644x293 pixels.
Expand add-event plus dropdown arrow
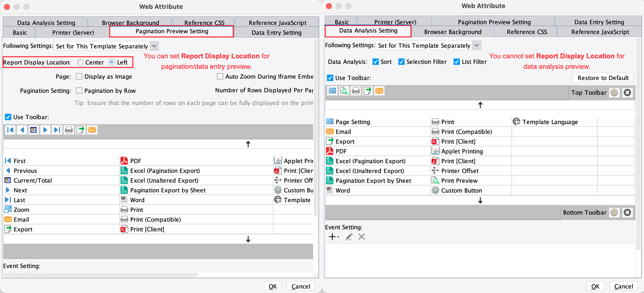[x=338, y=237]
